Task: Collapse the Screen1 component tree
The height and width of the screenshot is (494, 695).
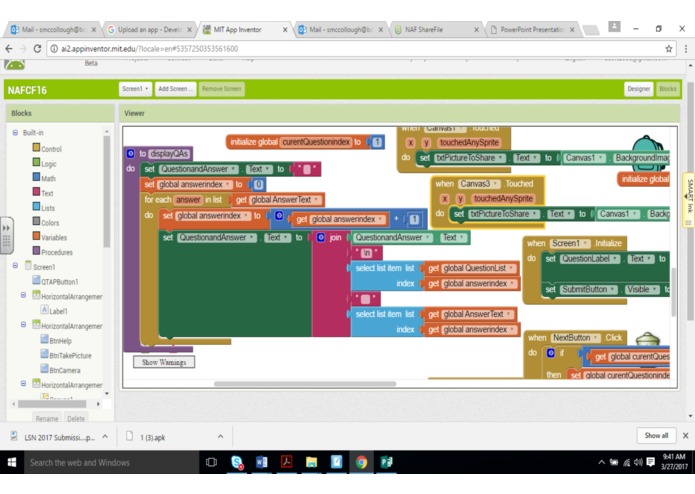Action: pos(16,265)
